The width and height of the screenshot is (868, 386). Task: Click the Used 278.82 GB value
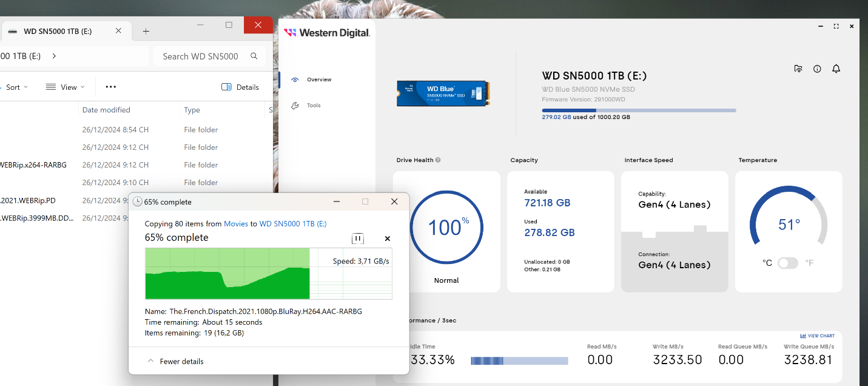pyautogui.click(x=550, y=232)
